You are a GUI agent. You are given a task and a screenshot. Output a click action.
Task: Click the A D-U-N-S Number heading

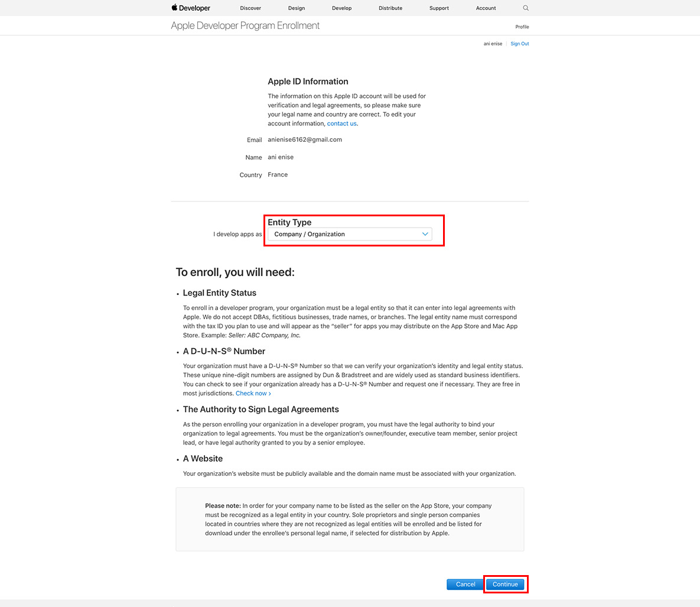click(224, 351)
